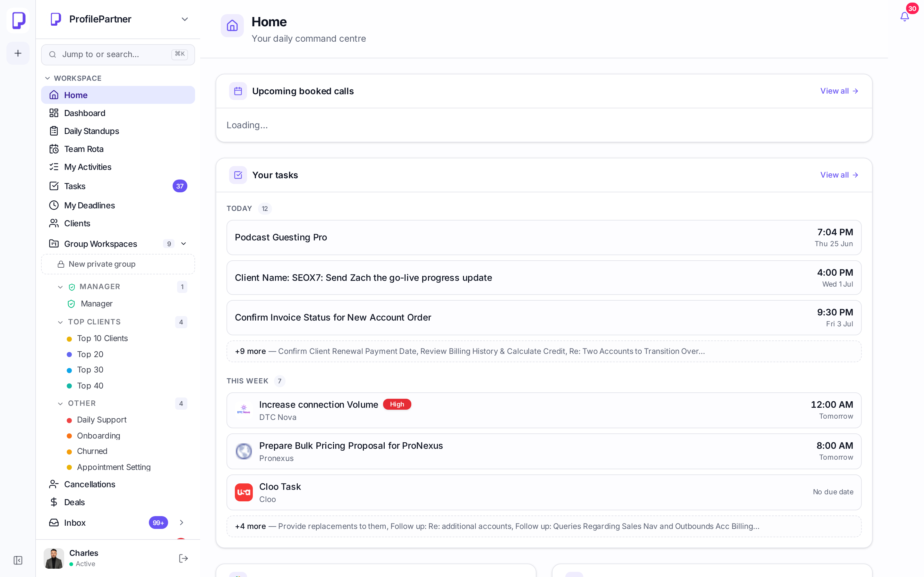Toggle Group Workspaces chevron
The width and height of the screenshot is (924, 577).
[x=184, y=244]
